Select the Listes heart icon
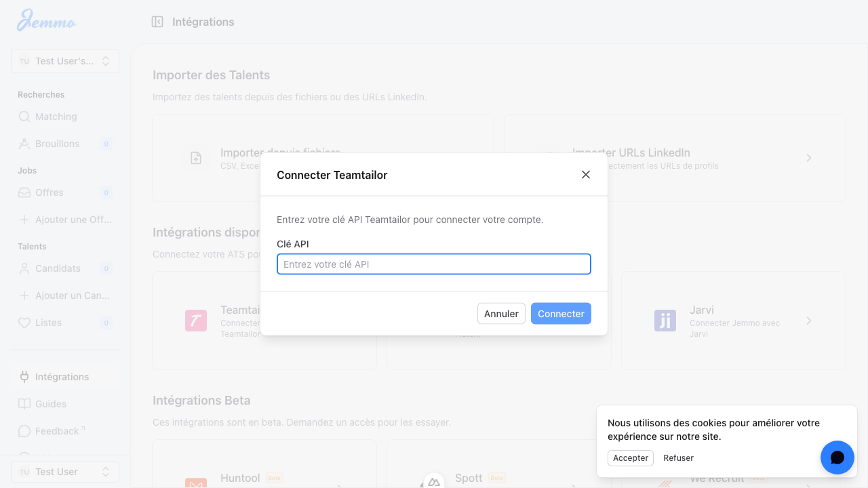 [x=23, y=323]
